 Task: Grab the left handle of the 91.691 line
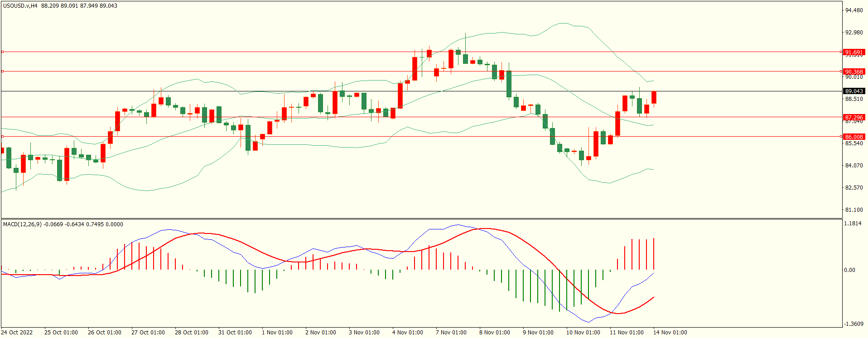(3, 52)
